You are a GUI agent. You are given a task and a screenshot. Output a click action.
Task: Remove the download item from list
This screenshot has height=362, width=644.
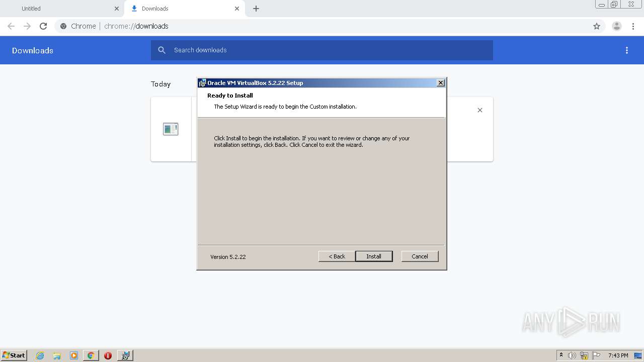(x=480, y=110)
